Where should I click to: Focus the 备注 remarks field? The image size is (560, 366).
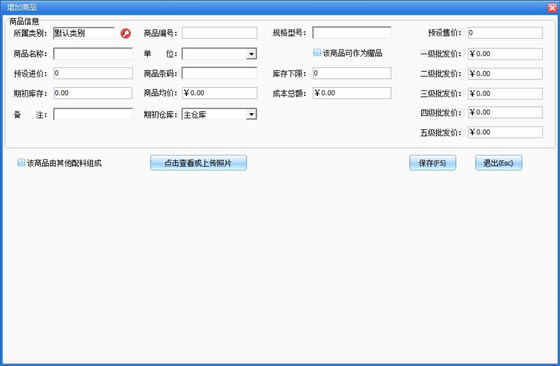click(x=93, y=114)
